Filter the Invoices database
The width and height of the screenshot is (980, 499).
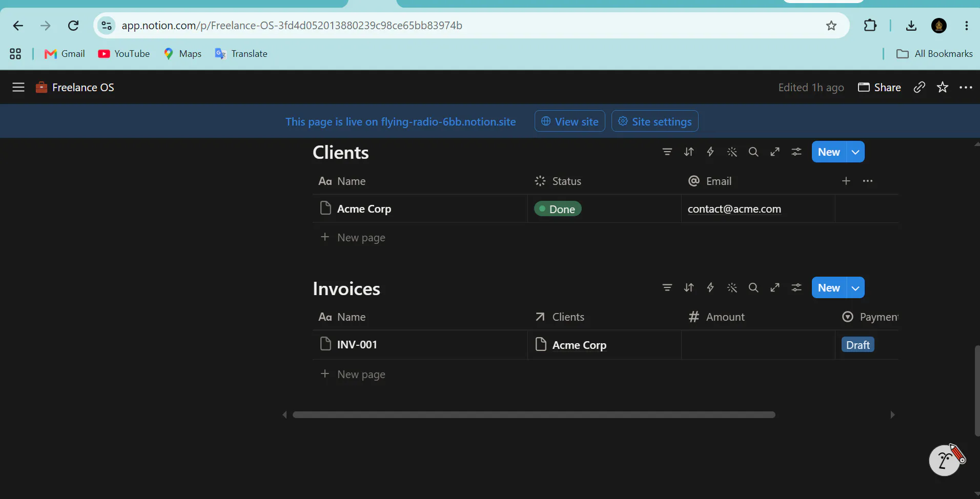pos(667,287)
